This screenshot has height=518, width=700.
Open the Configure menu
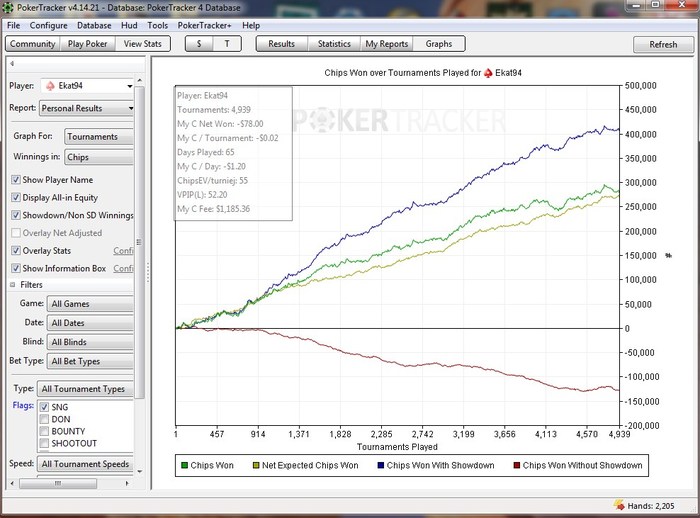tap(48, 25)
